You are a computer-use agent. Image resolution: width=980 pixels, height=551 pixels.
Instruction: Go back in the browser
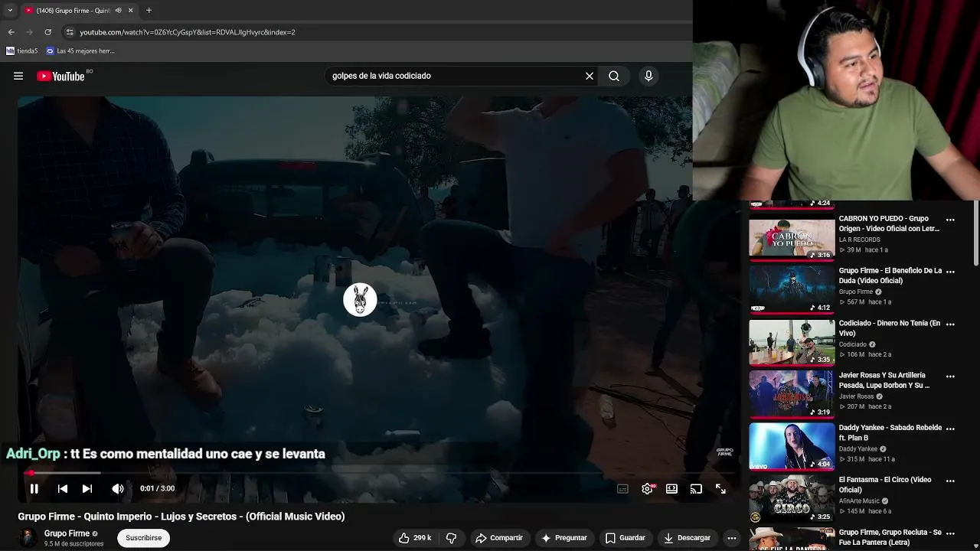point(11,32)
